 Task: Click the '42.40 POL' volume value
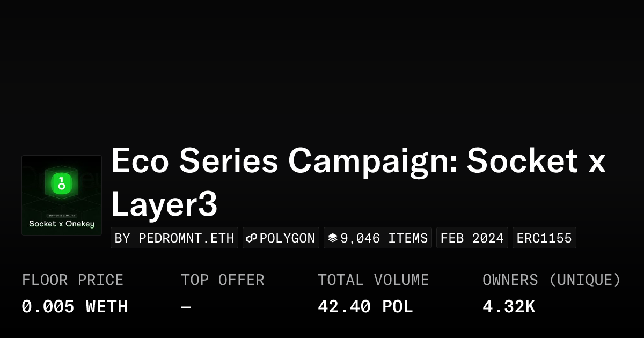click(x=365, y=306)
